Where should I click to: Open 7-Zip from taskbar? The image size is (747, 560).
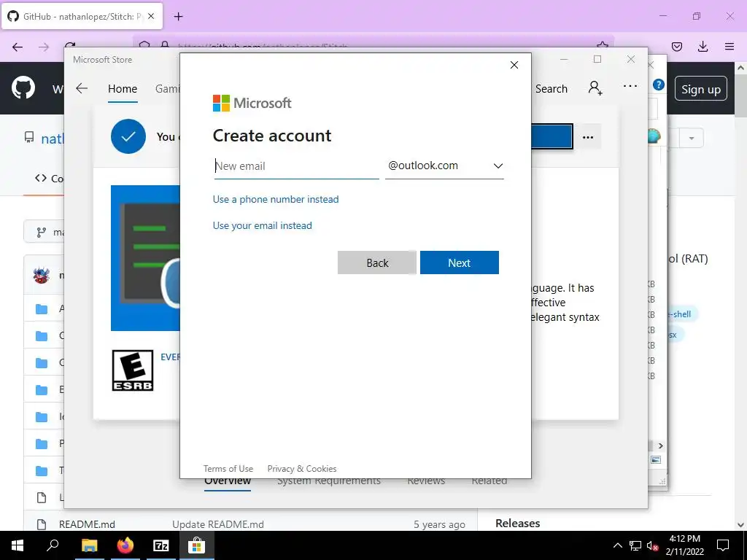pos(160,545)
